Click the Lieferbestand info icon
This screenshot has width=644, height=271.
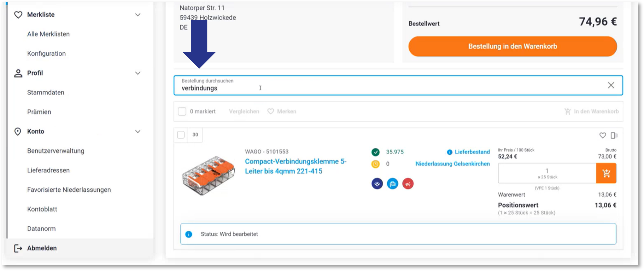[x=449, y=152]
